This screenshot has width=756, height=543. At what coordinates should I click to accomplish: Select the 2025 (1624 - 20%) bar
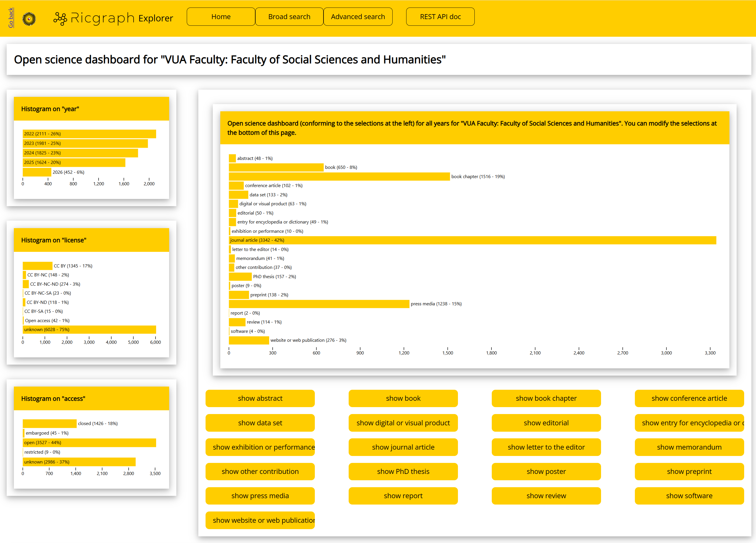(x=74, y=162)
